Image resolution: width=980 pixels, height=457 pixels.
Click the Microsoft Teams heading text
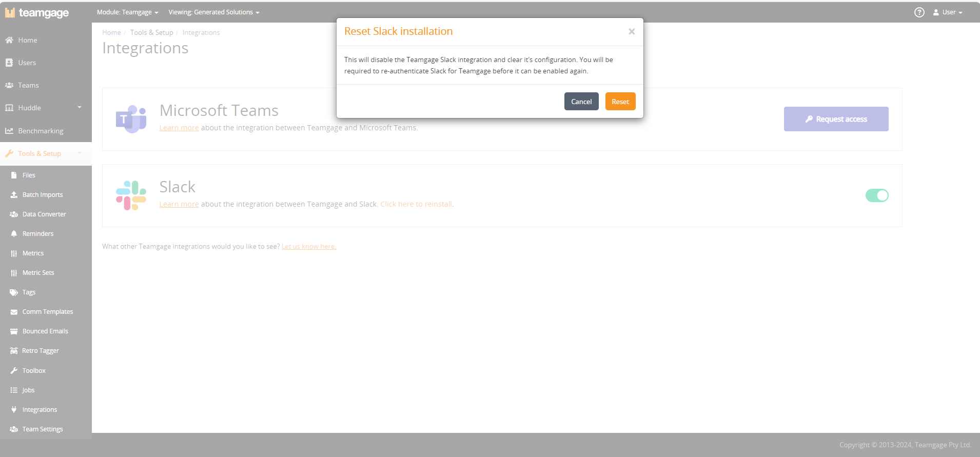coord(219,110)
